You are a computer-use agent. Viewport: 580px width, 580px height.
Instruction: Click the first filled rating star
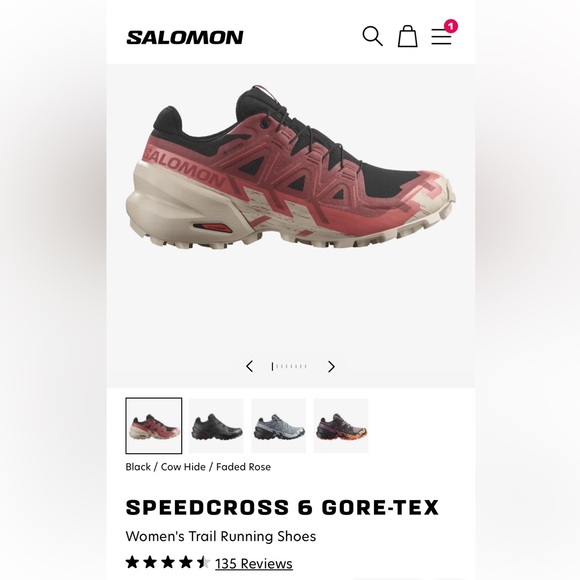click(x=132, y=562)
